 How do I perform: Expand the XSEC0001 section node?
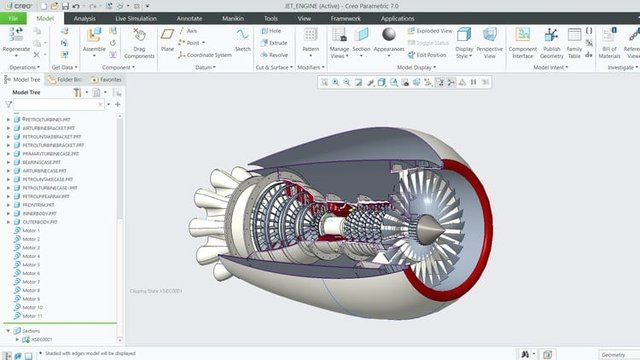click(x=17, y=340)
